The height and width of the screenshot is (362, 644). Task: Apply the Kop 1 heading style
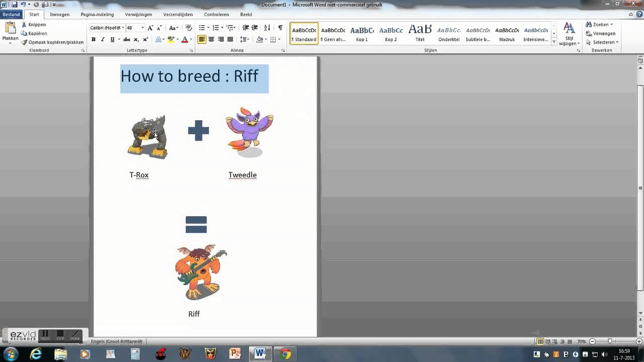362,33
